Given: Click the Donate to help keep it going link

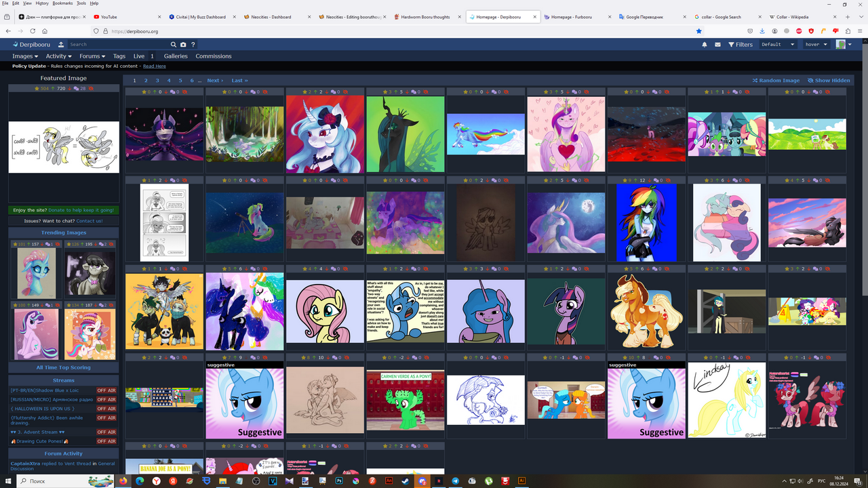Looking at the screenshot, I should point(81,210).
